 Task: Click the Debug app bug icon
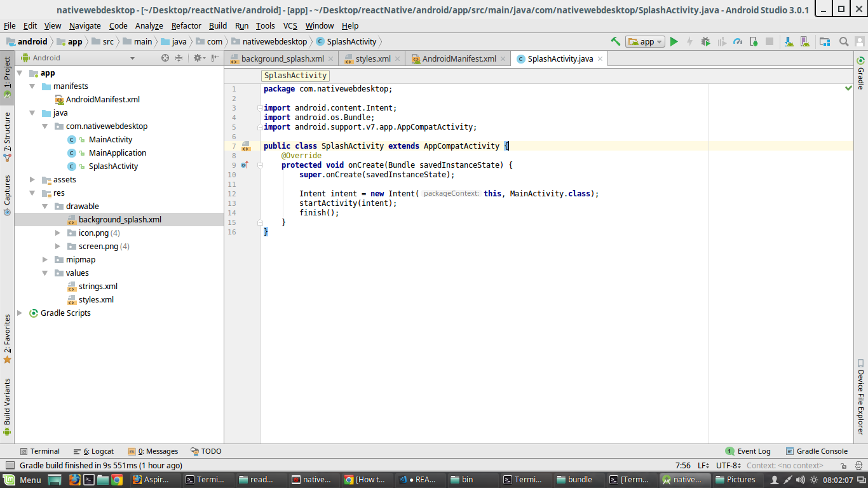point(705,41)
